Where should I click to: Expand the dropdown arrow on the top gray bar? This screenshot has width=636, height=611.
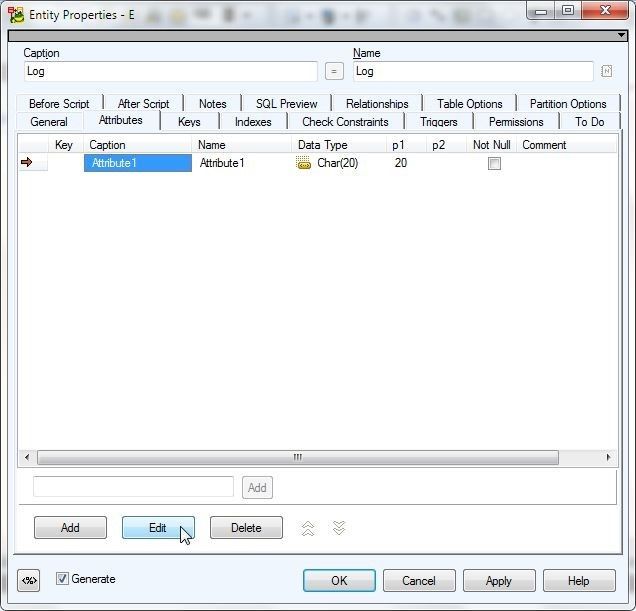(x=621, y=35)
